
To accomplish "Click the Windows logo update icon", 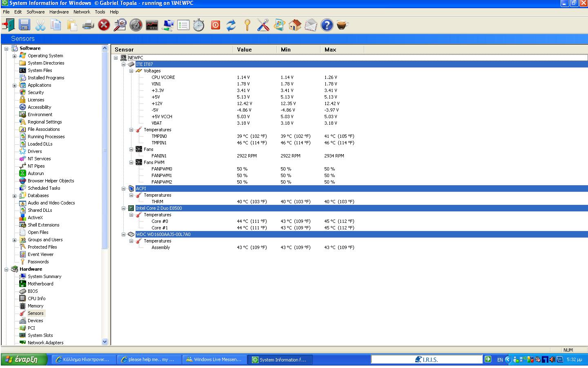I will pyautogui.click(x=279, y=25).
